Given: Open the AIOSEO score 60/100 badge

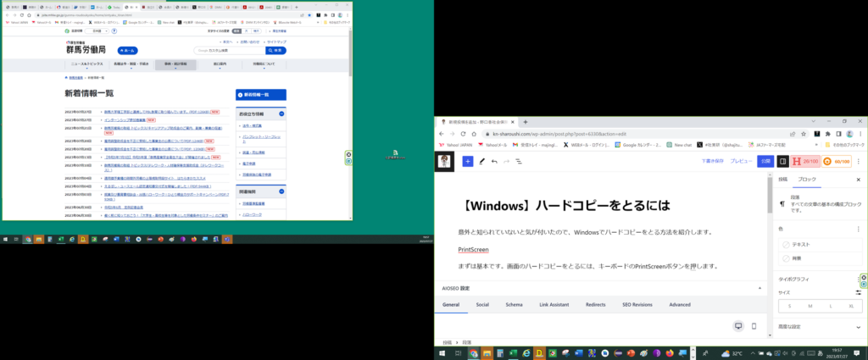Looking at the screenshot, I should tap(837, 162).
